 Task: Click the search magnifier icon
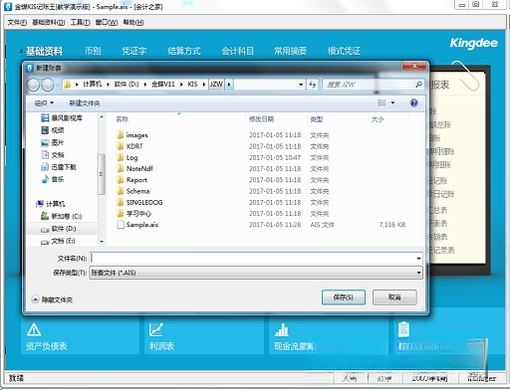418,84
